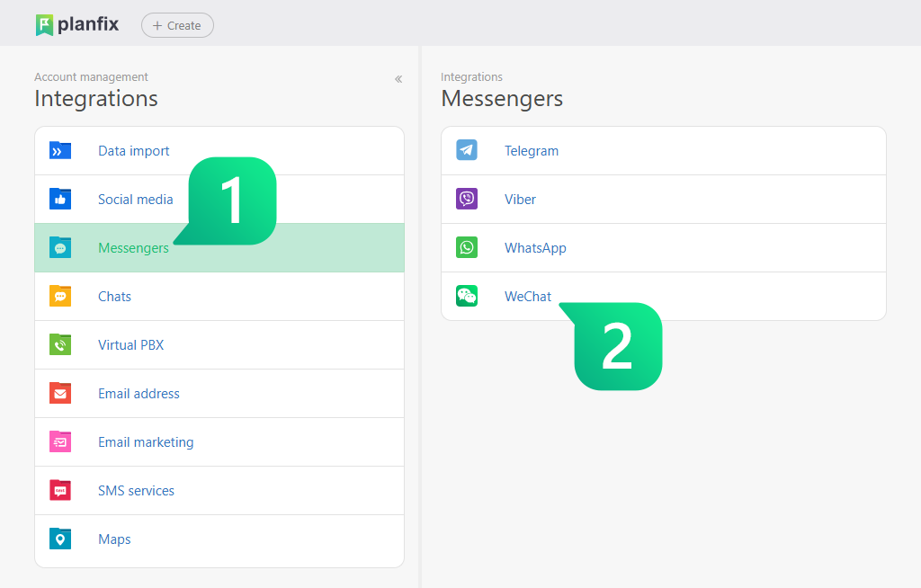Click the Maps location pin icon
This screenshot has height=588, width=921.
coord(60,539)
